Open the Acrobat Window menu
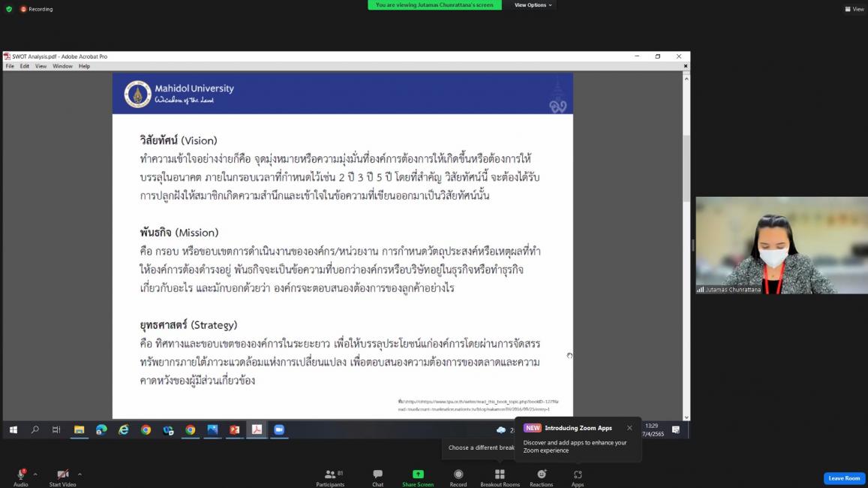 point(62,66)
